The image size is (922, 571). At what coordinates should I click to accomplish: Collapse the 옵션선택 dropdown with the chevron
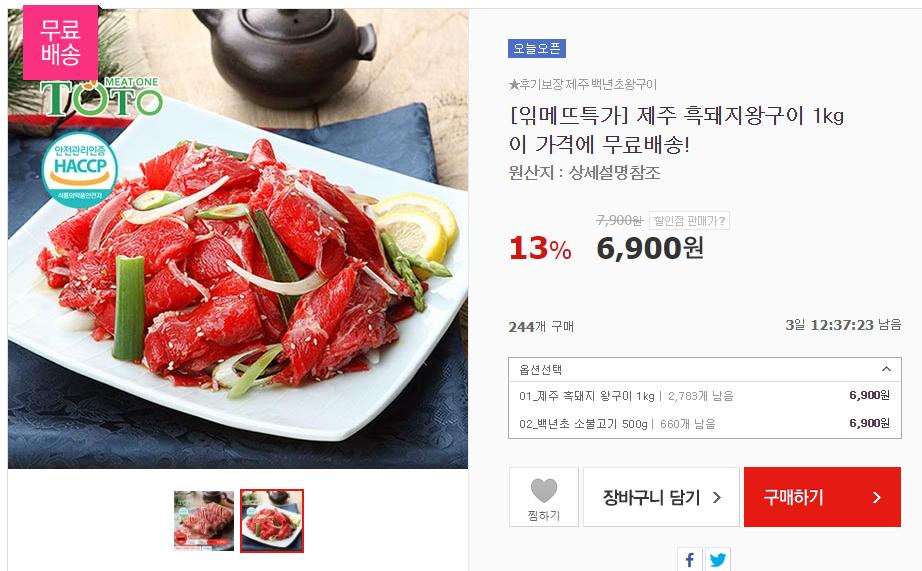(x=886, y=369)
